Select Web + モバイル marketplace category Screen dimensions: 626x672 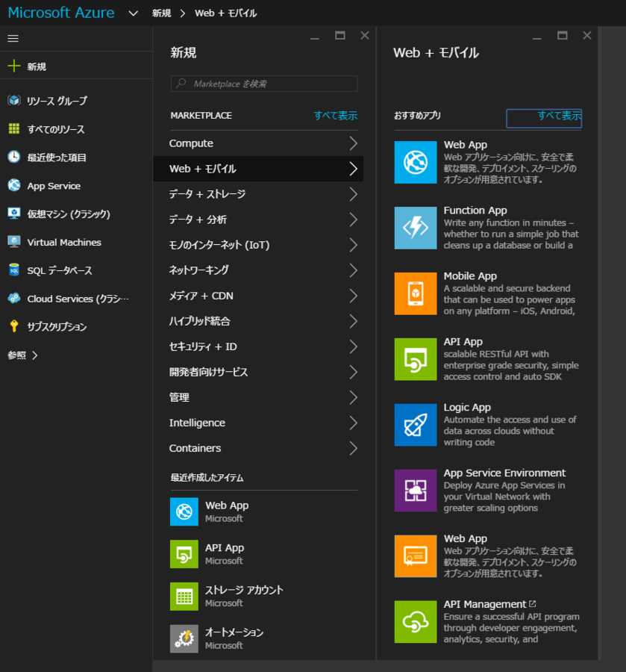[258, 169]
